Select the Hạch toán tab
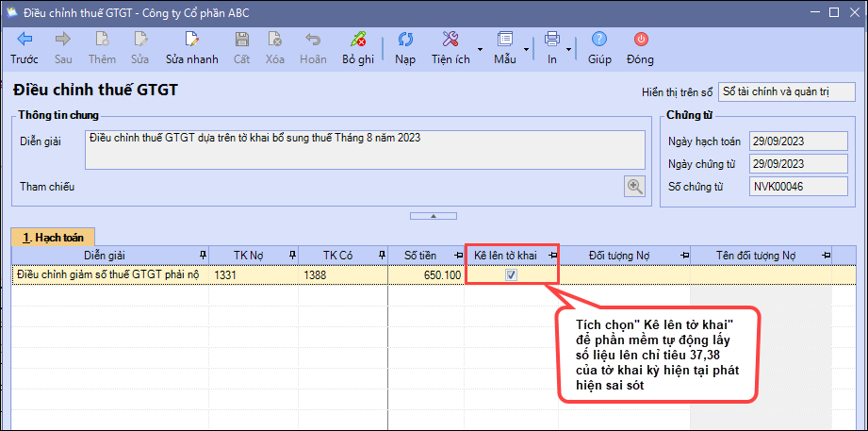Screen dimensions: 868x431 click(x=54, y=237)
